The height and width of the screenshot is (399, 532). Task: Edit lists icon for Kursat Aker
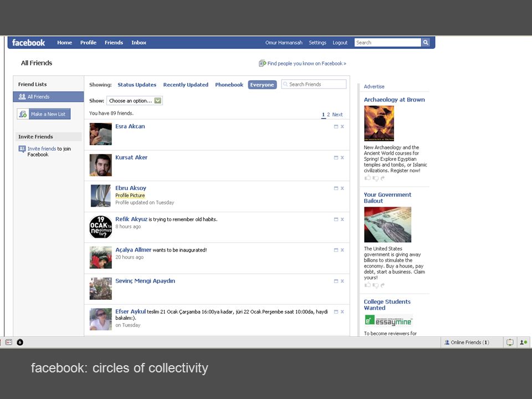click(x=336, y=158)
